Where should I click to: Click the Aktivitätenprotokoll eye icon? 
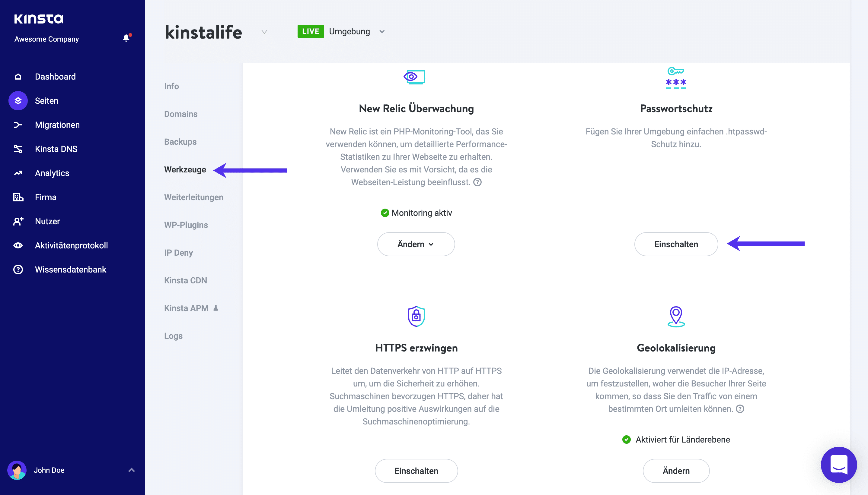(x=18, y=245)
